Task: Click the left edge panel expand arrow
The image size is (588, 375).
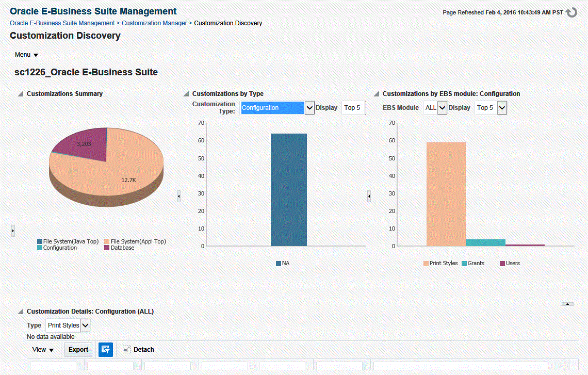Action: (13, 231)
